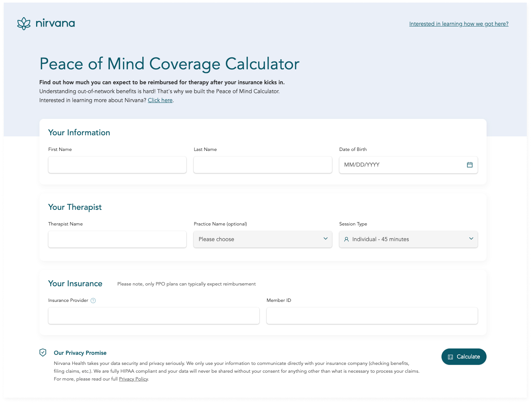Click the 'Our Privacy Promise' heading
This screenshot has height=404, width=532.
80,353
